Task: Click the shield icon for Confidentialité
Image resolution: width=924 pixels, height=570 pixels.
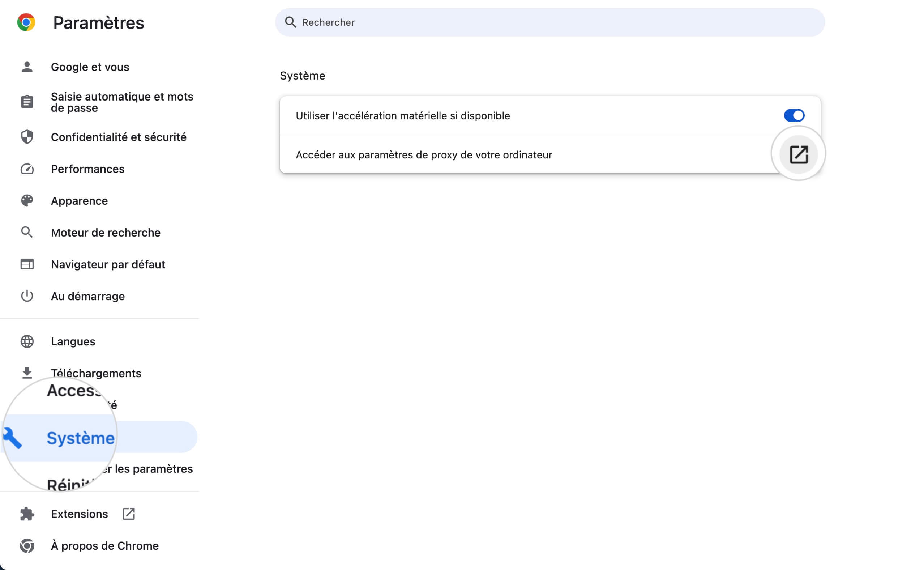Action: coord(27,137)
